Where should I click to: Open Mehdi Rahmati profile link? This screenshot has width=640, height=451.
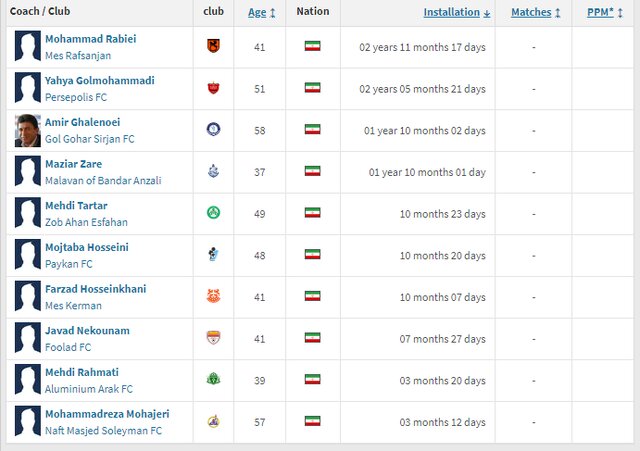(84, 372)
